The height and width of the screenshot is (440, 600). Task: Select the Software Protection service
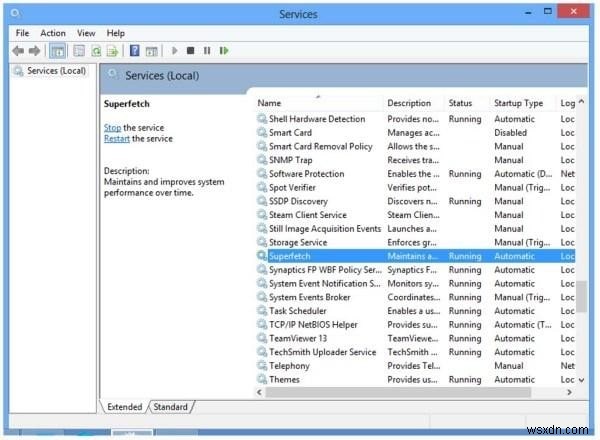pos(416,174)
